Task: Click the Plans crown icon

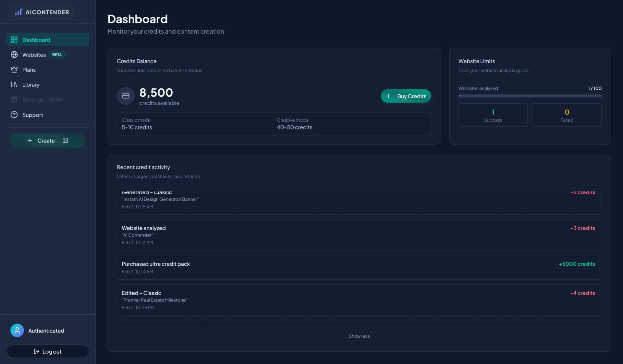Action: tap(14, 69)
